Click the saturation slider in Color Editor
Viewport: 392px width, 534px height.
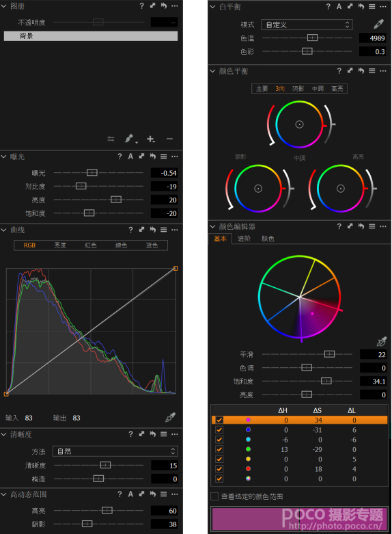pos(307,381)
